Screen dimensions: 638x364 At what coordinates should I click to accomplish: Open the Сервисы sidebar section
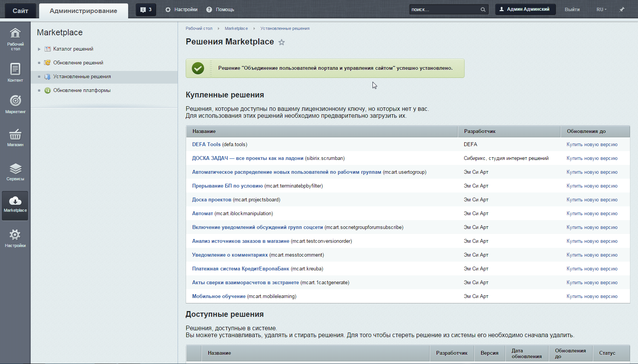click(x=15, y=172)
